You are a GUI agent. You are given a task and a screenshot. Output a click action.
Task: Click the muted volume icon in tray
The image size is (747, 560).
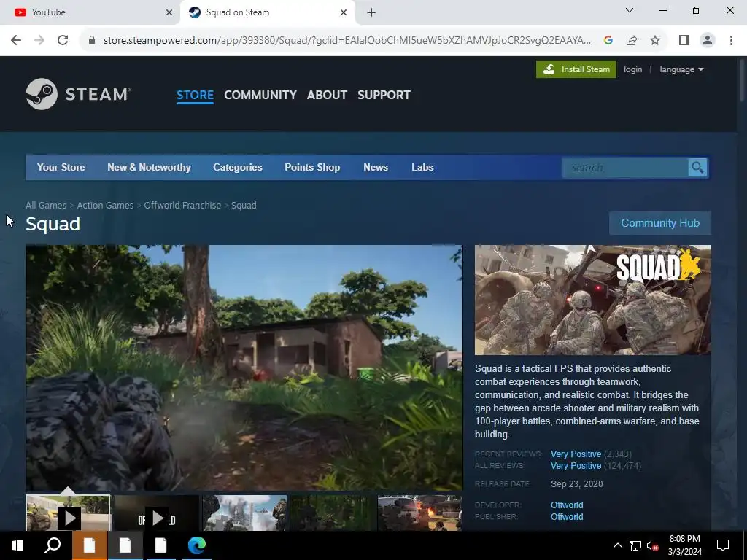653,545
